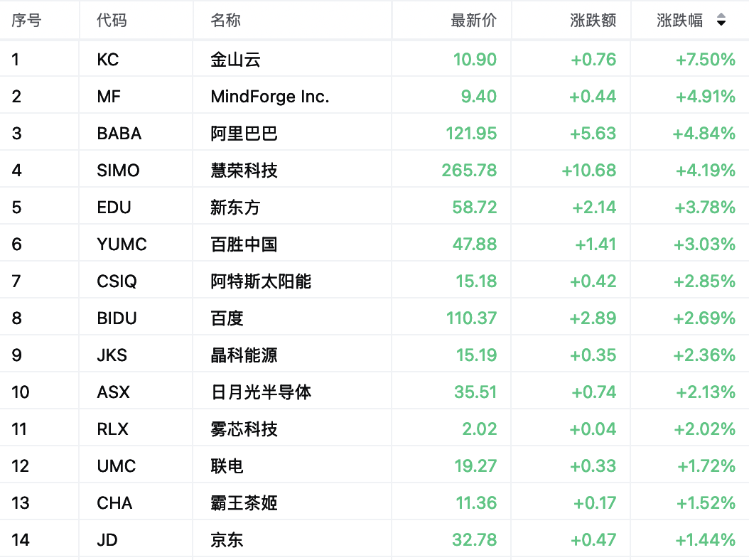Select the 名称 column header

225,20
